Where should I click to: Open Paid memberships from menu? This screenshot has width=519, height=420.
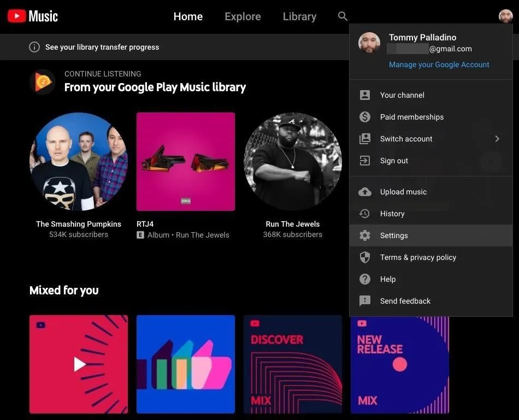click(431, 117)
